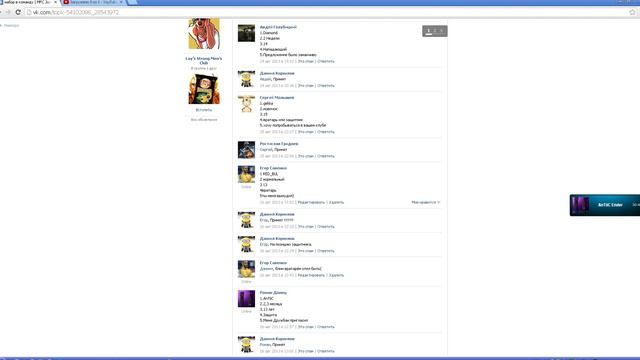Image resolution: width=640 pixels, height=360 pixels.
Task: Close the YouTube browser tab
Action: point(121,2)
